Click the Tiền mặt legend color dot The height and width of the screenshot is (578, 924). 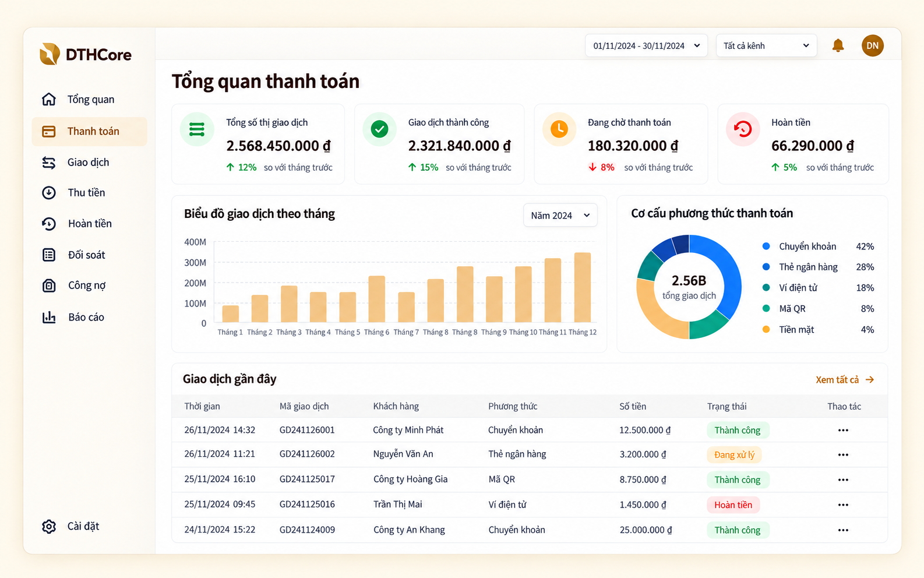coord(766,329)
